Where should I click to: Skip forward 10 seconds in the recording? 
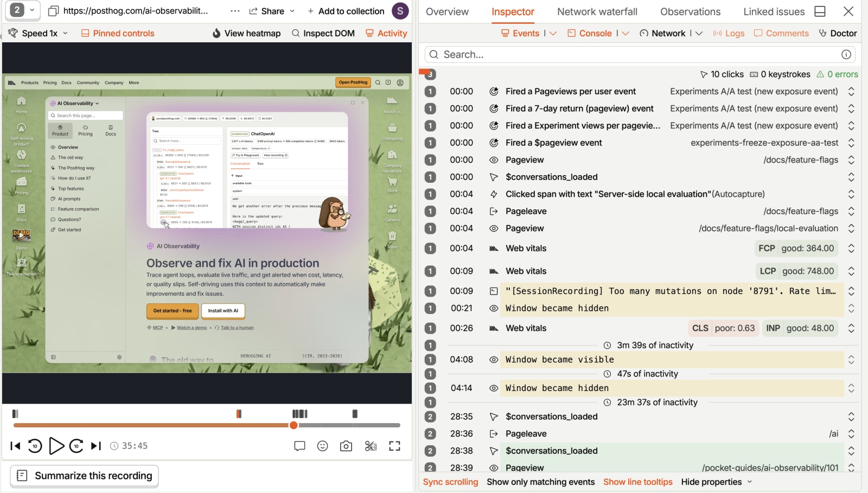76,446
